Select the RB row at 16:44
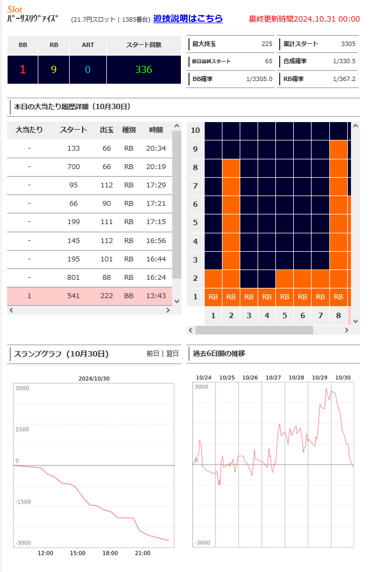This screenshot has width=392, height=572. coord(90,259)
